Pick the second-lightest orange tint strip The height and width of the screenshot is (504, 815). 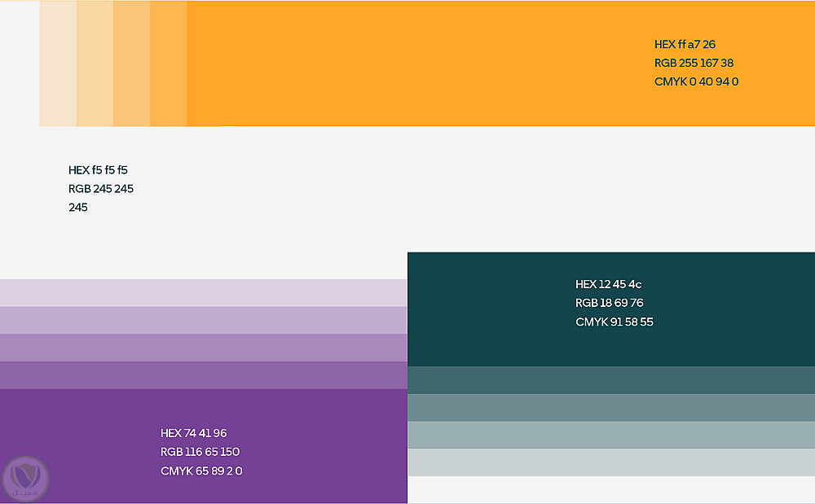95,64
